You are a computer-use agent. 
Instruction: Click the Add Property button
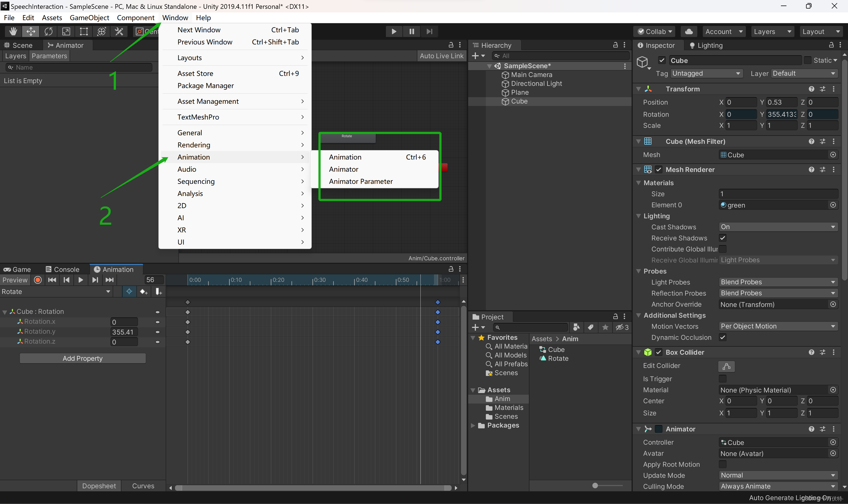tap(83, 358)
